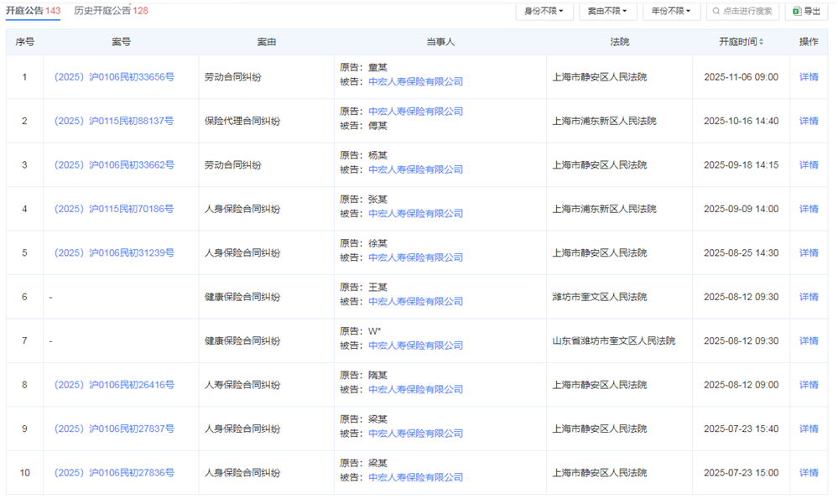Click defendant company link in 王某 row
Image resolution: width=838 pixels, height=504 pixels.
[x=415, y=301]
